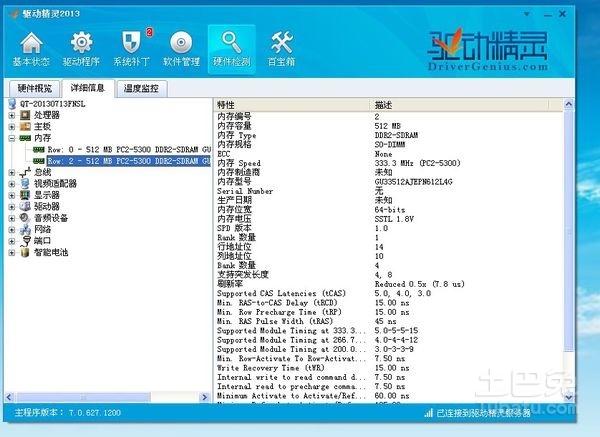The image size is (600, 437).
Task: Click the details vertical scrollbar thumb
Action: (x=569, y=230)
